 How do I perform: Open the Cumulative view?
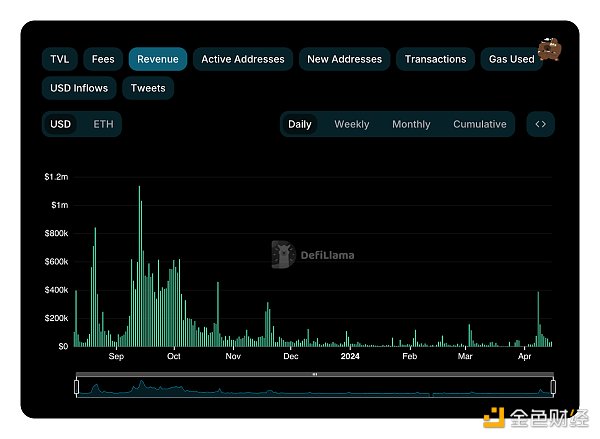[x=479, y=124]
